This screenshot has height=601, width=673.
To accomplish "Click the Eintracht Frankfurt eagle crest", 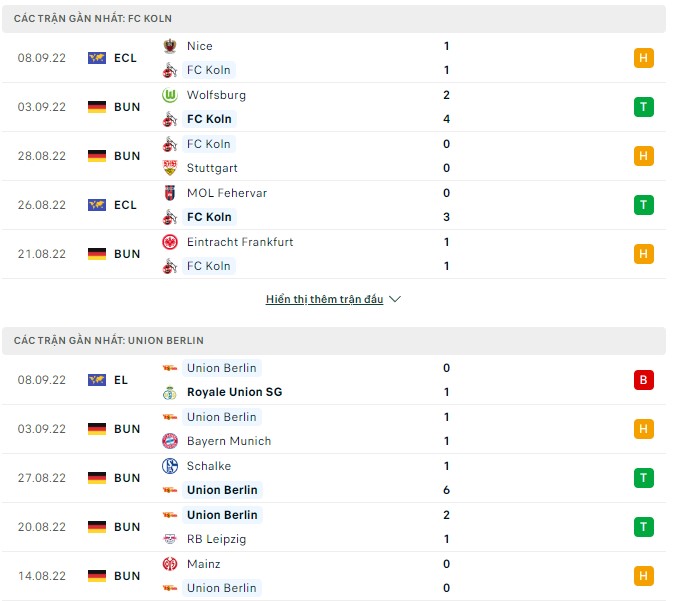I will coord(170,242).
